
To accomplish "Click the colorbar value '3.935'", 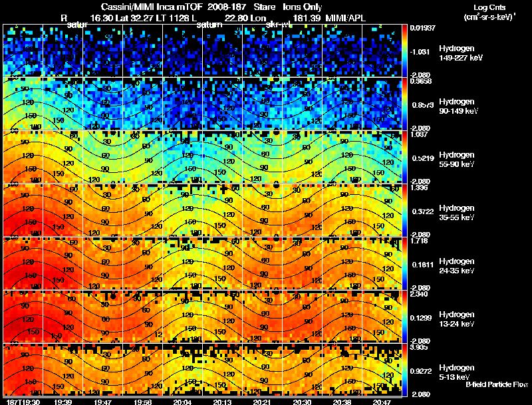I will (419, 347).
